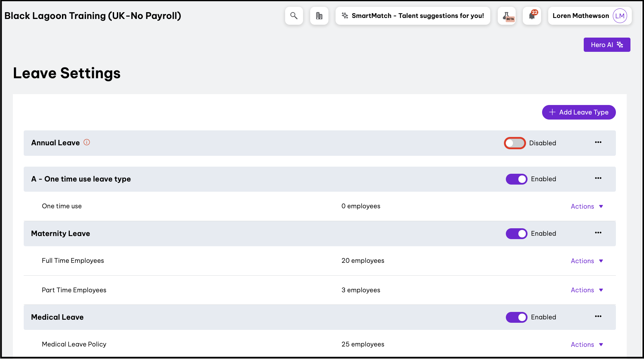The image size is (644, 359).
Task: Click the Annual Leave info warning icon
Action: [x=87, y=142]
